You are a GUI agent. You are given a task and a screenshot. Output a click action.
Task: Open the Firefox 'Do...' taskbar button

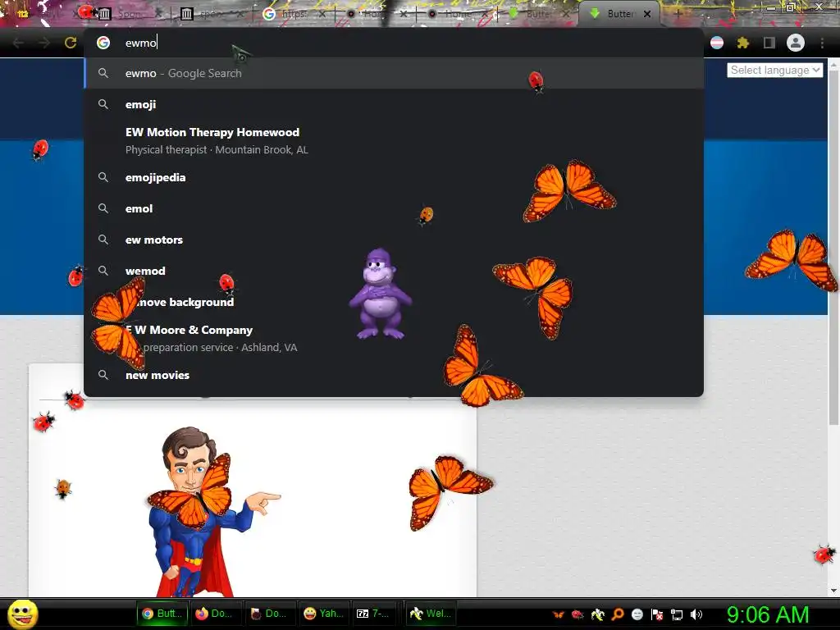pos(216,614)
